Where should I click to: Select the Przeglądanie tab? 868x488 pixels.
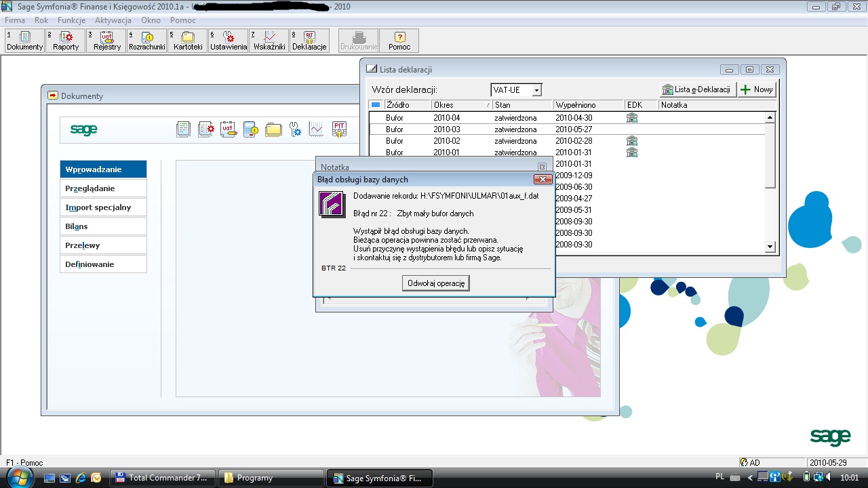coord(103,188)
